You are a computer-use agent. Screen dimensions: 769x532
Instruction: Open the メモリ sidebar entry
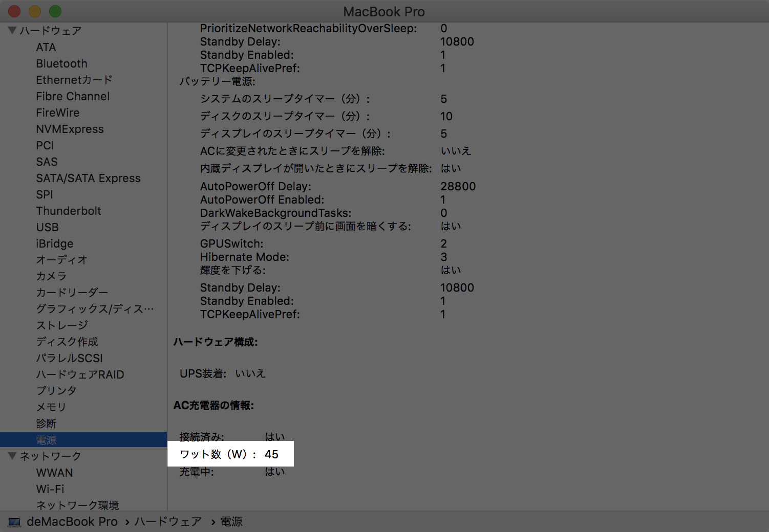51,407
